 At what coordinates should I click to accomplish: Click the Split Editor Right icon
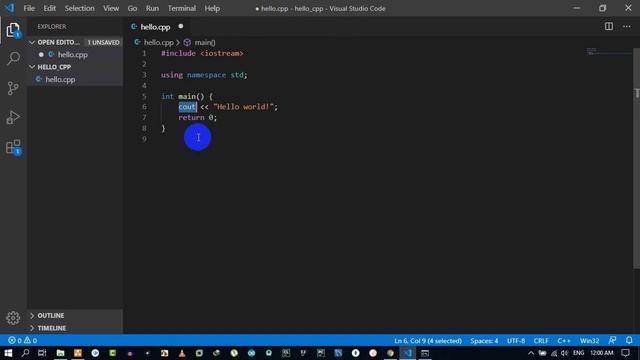pos(609,27)
